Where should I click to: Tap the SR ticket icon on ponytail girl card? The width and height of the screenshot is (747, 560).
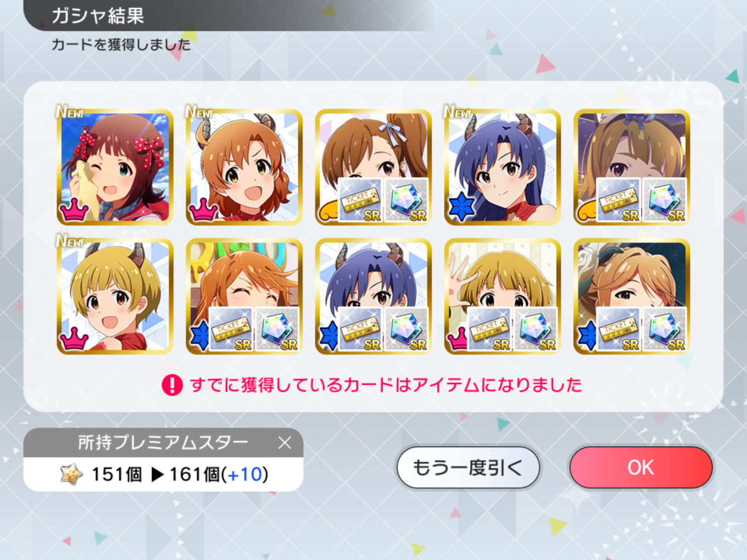pos(360,200)
